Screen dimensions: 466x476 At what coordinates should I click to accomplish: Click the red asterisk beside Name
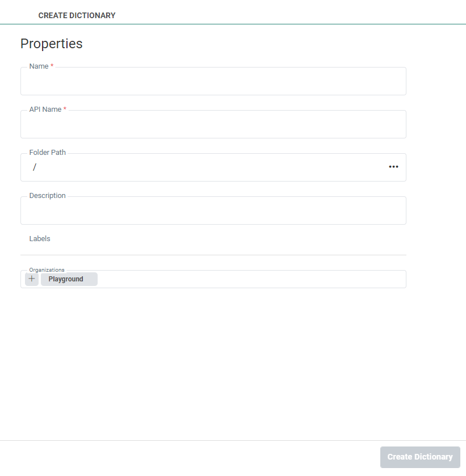(x=52, y=66)
